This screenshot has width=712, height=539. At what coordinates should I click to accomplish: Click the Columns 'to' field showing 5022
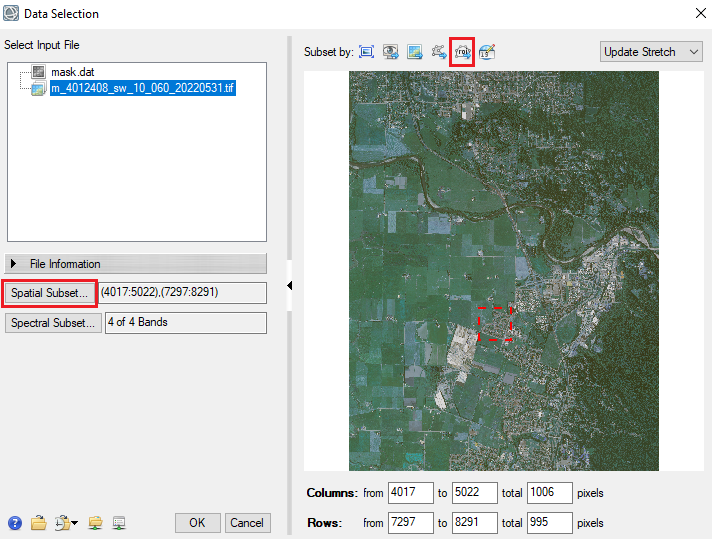(474, 493)
